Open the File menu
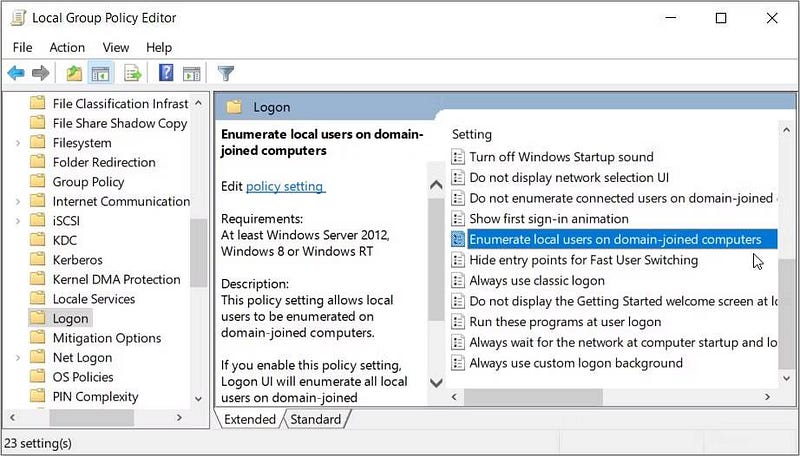Viewport: 800px width, 456px height. 22,47
